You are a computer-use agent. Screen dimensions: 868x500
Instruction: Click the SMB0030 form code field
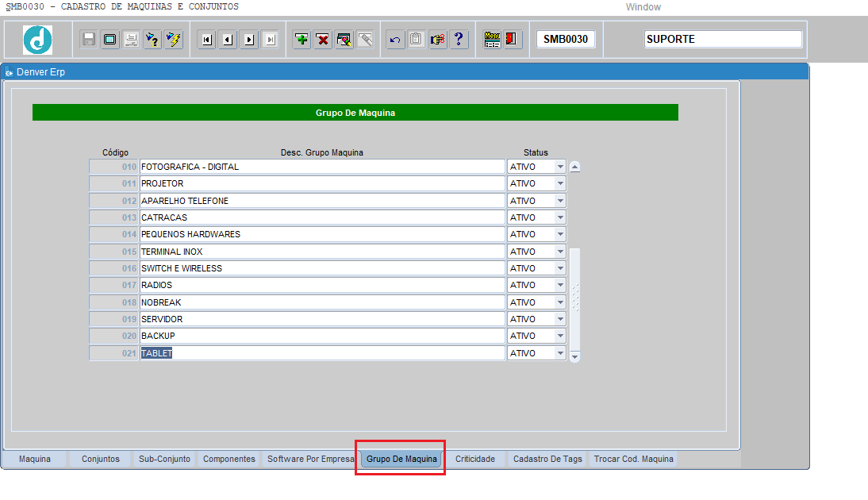pyautogui.click(x=565, y=40)
